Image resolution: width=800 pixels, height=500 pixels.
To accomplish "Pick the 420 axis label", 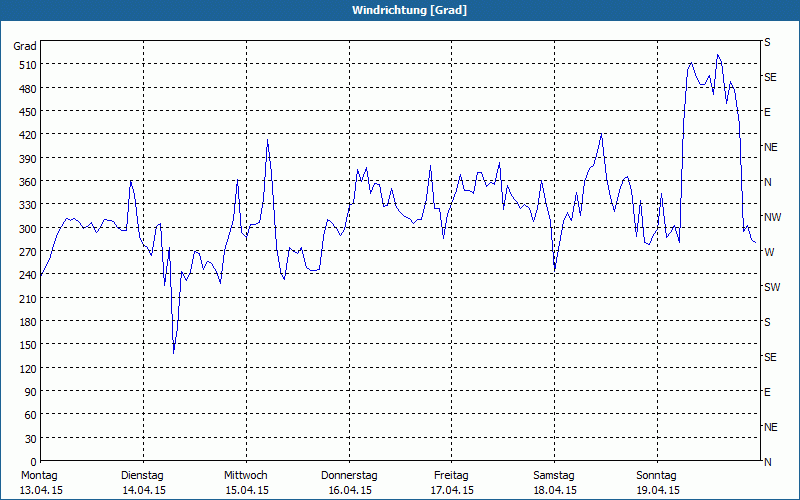I will point(28,135).
